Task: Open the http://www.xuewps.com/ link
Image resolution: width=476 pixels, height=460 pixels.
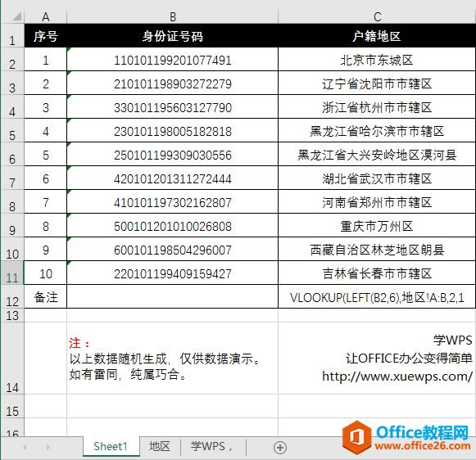Action: pyautogui.click(x=397, y=377)
